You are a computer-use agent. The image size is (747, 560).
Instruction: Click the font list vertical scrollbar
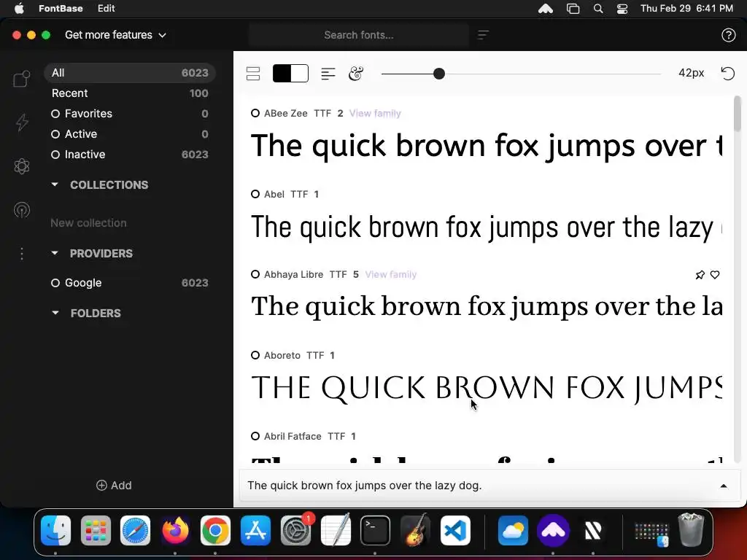pyautogui.click(x=738, y=113)
